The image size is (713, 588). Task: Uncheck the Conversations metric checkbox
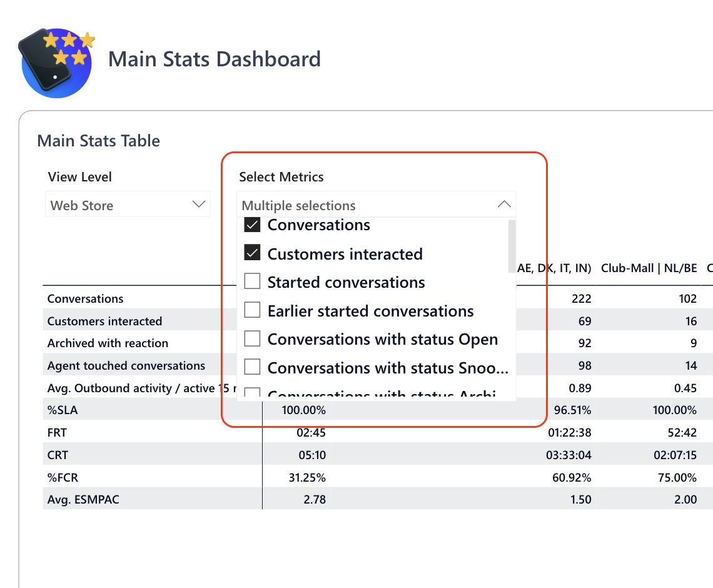tap(252, 225)
